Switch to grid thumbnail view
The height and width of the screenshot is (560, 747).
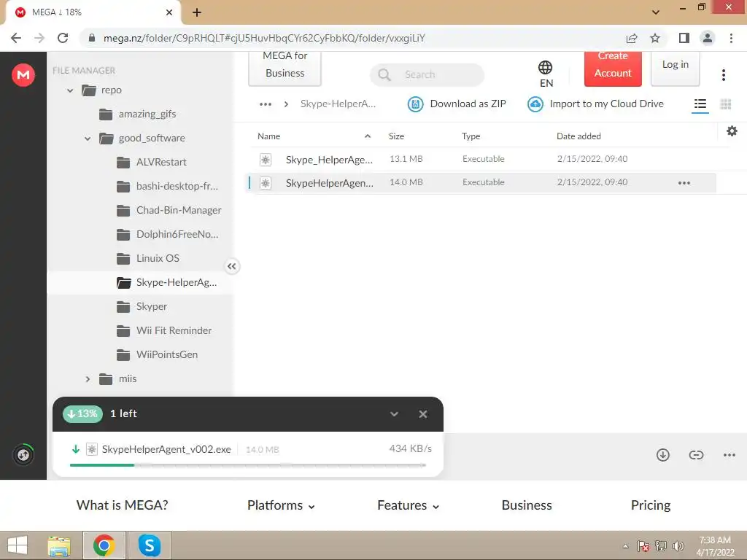click(726, 104)
